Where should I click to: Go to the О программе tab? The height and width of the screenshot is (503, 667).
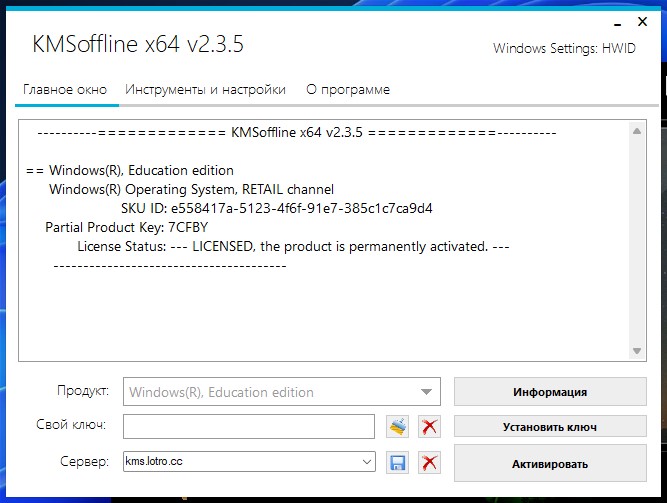(x=348, y=90)
